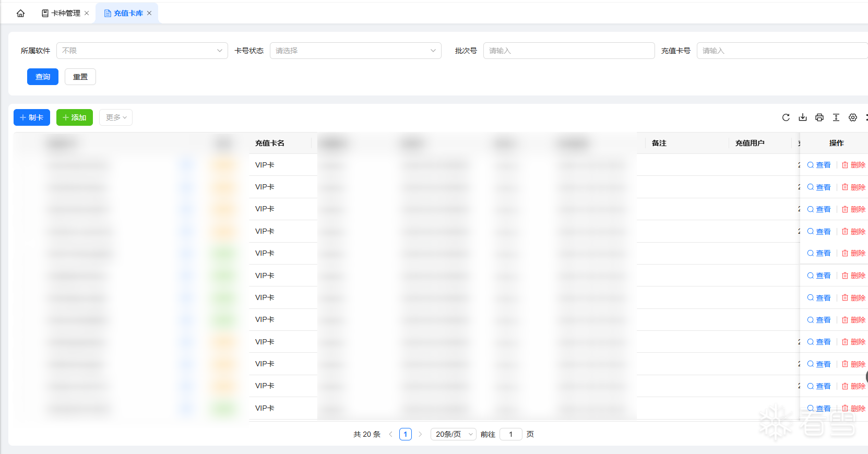
Task: Click the 查询 search button
Action: tap(43, 77)
